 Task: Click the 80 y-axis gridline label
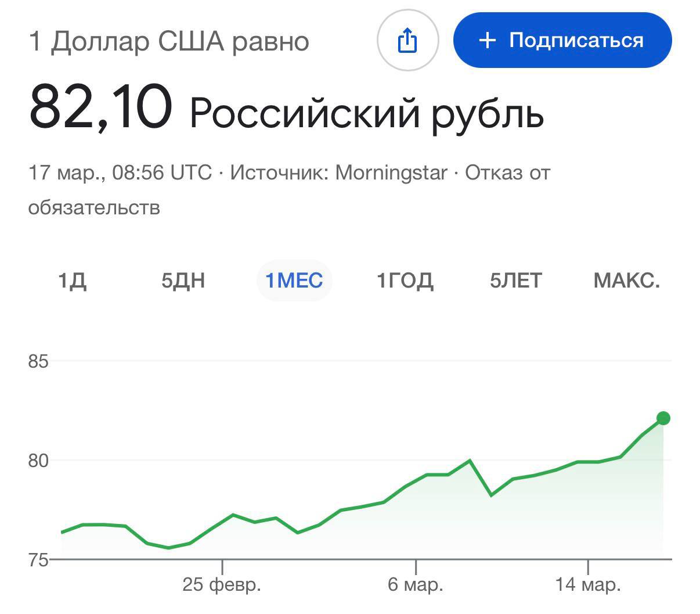pos(38,461)
